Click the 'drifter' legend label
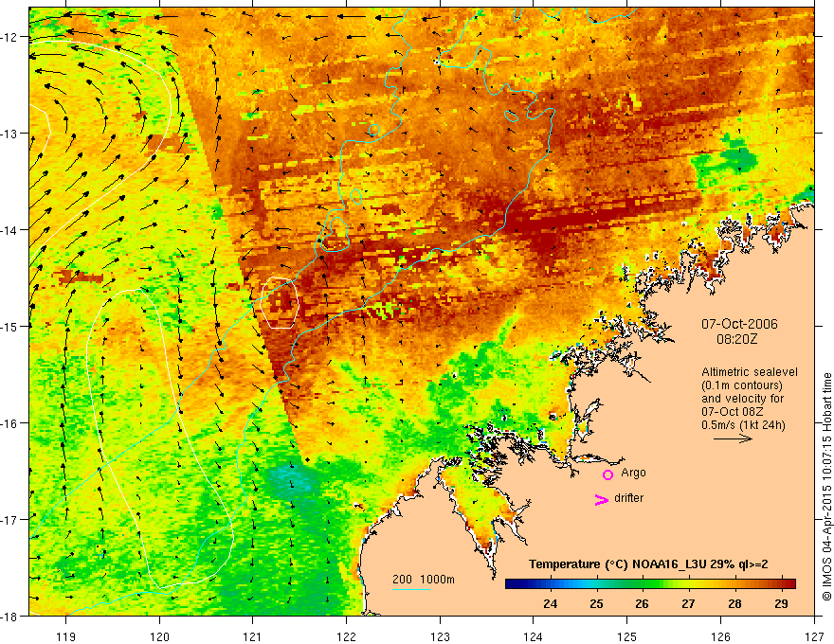Image resolution: width=834 pixels, height=644 pixels. (x=628, y=498)
